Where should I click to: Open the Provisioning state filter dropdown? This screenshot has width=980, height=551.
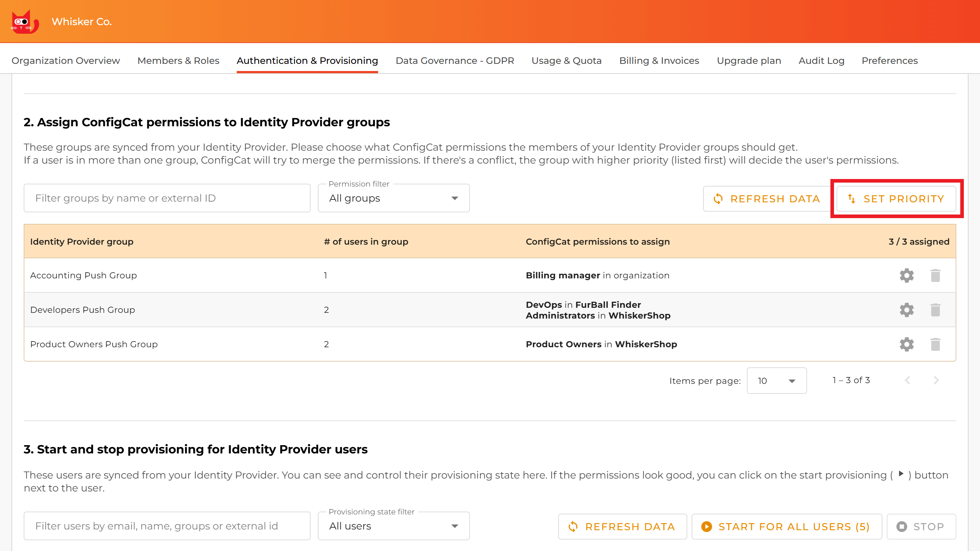click(393, 526)
